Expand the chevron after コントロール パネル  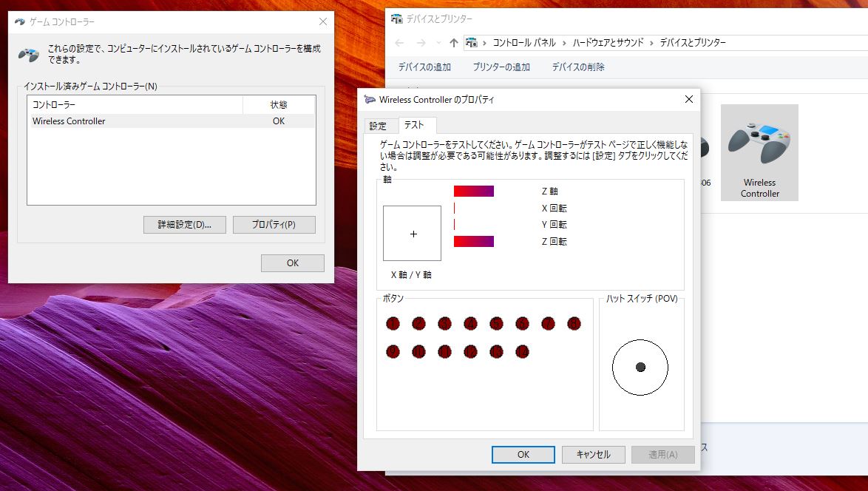[565, 43]
